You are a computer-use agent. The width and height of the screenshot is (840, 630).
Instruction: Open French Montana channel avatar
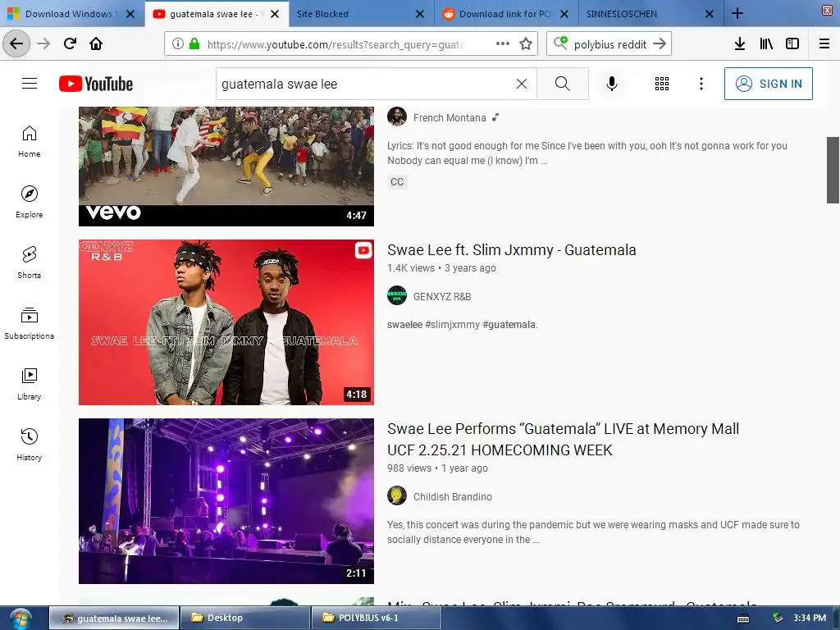point(397,116)
